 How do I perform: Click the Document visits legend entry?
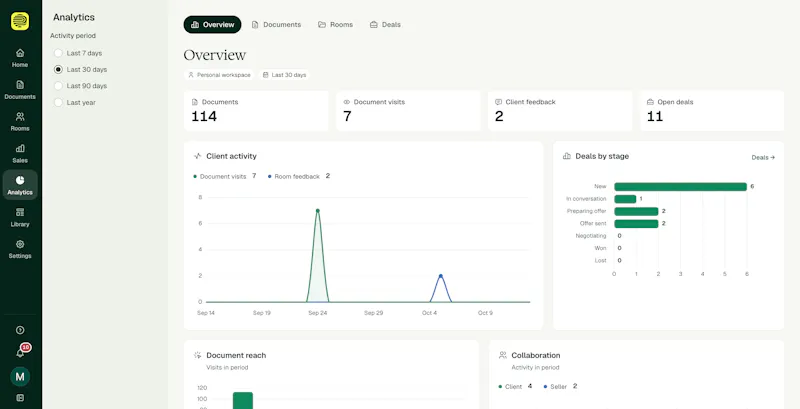[x=224, y=176]
